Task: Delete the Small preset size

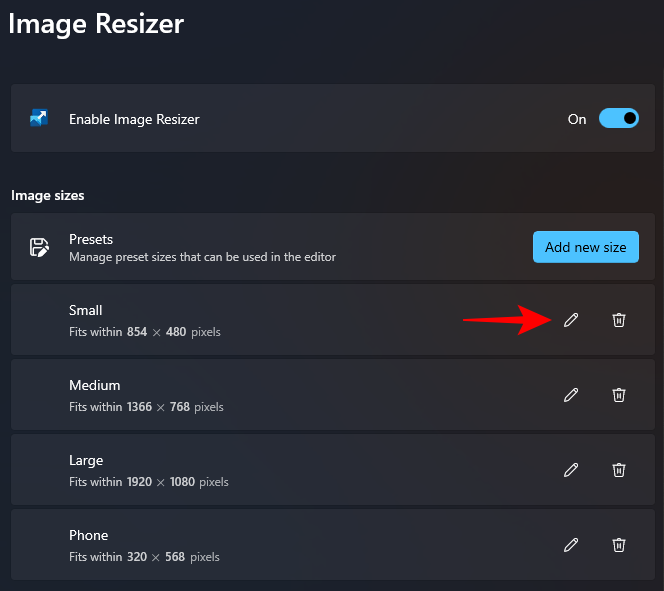Action: coord(619,320)
